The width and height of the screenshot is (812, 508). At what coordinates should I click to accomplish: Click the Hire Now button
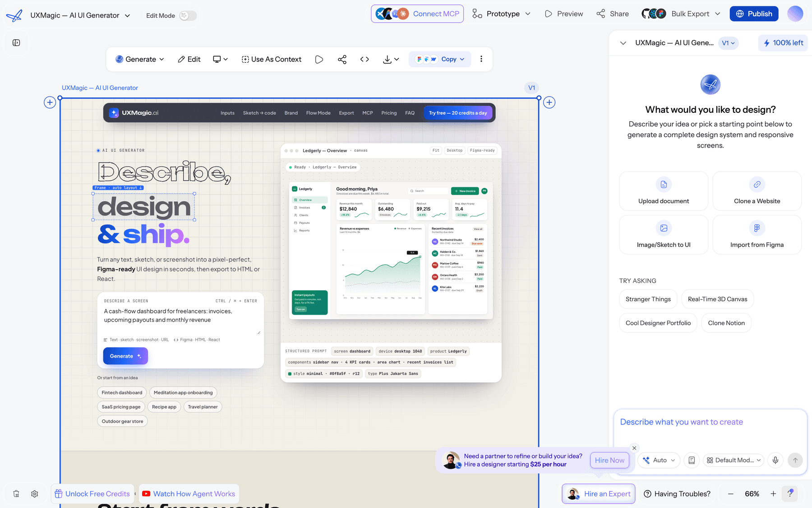(609, 460)
